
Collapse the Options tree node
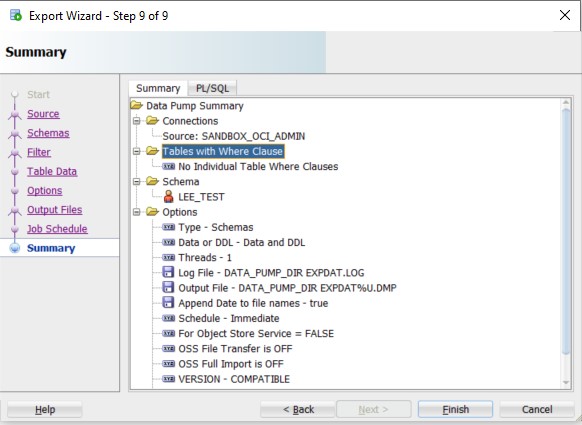point(137,212)
